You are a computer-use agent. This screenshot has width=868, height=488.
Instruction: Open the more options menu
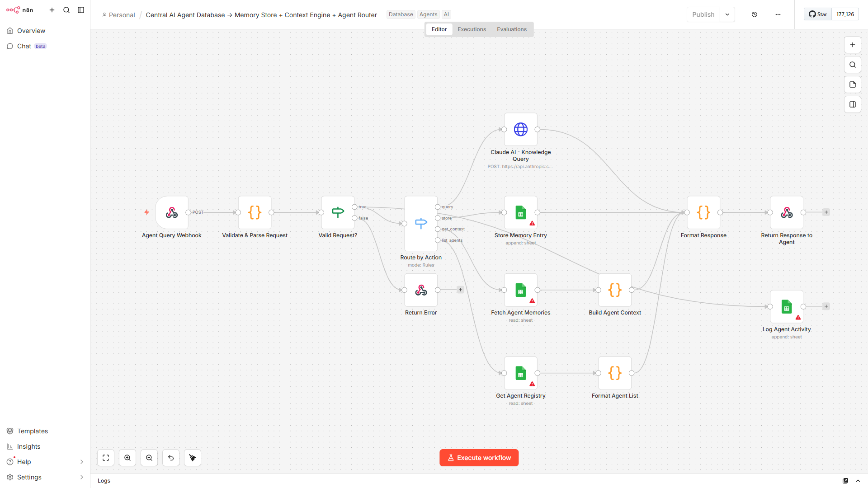point(778,14)
